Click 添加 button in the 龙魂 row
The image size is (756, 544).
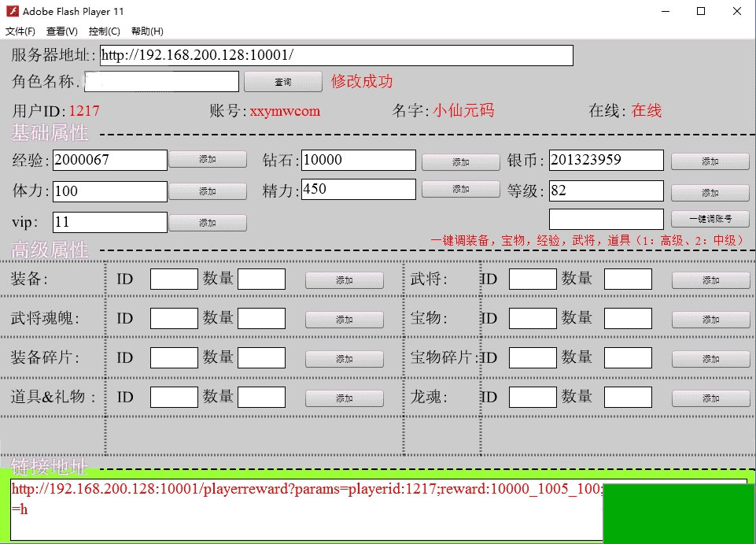tap(710, 398)
